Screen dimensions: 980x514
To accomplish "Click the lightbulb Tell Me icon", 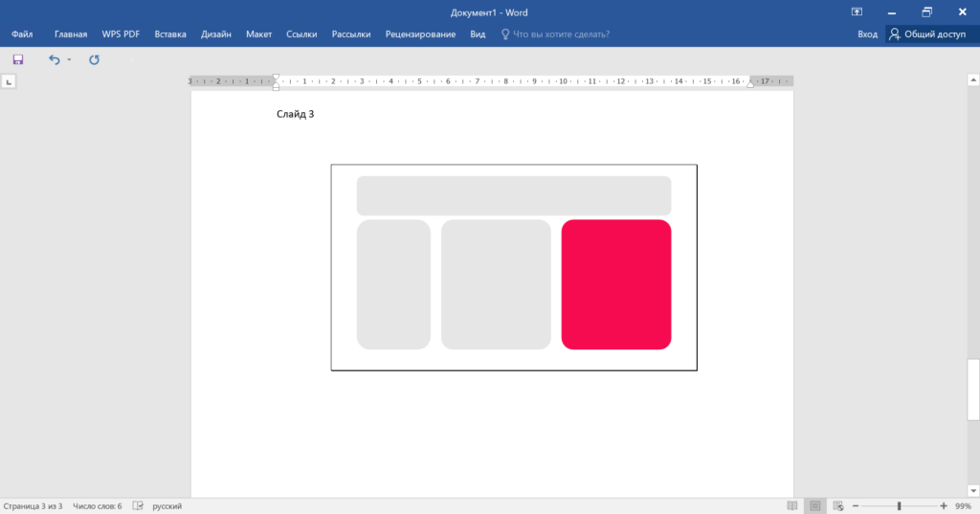I will click(505, 34).
